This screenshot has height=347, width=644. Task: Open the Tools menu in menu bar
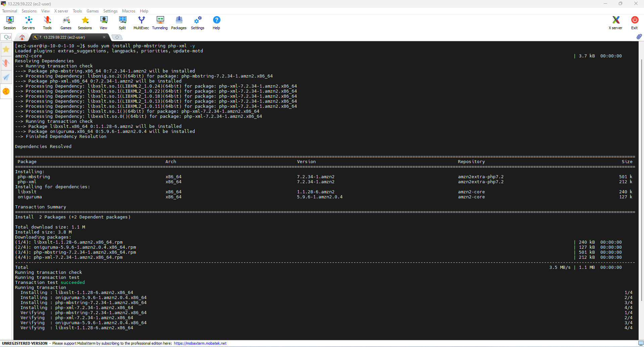coord(78,11)
